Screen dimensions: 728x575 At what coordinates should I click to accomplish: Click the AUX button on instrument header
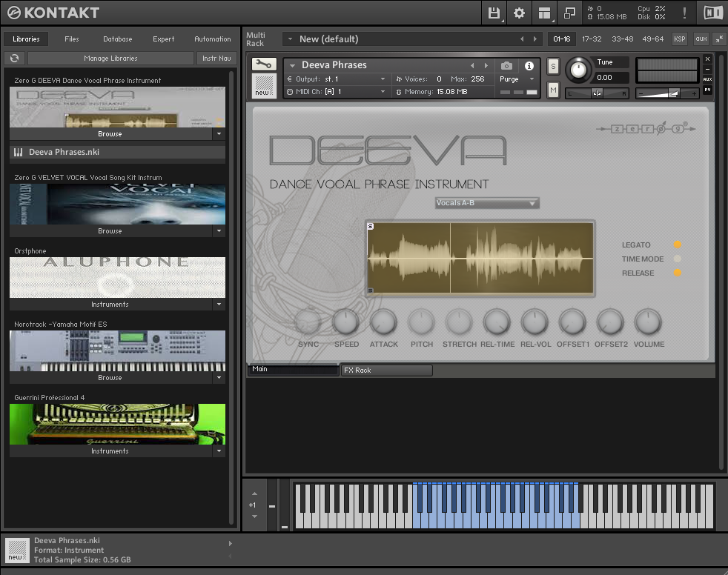pos(707,79)
